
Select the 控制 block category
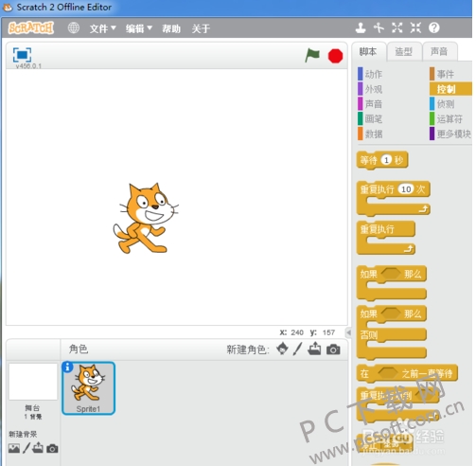tap(450, 89)
